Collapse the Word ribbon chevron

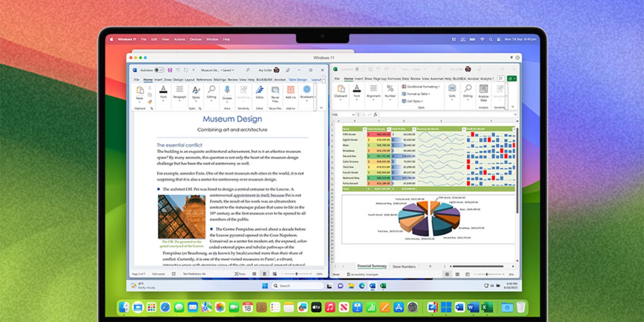tap(321, 108)
